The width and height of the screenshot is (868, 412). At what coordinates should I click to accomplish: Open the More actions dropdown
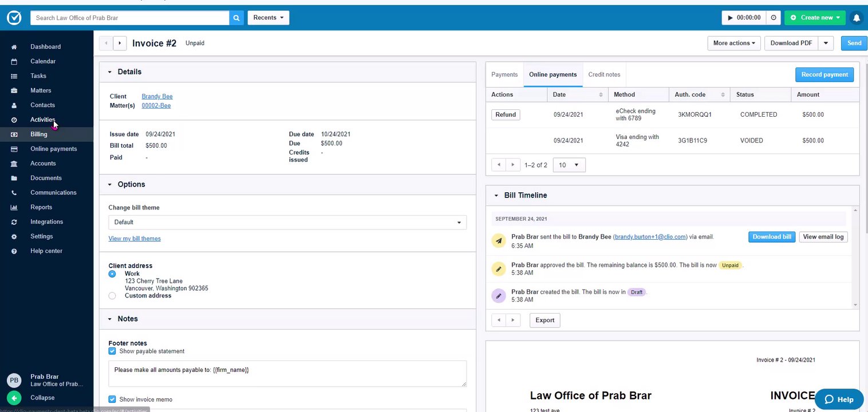pos(734,43)
